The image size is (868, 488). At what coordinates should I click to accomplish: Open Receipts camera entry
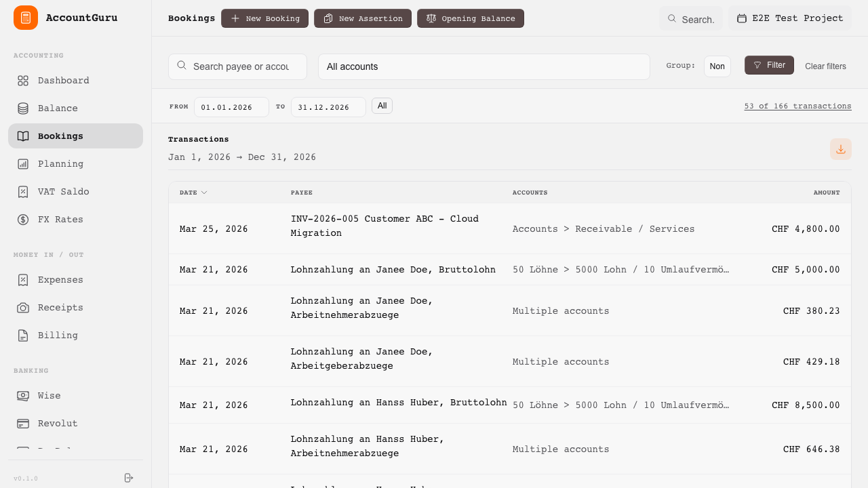coord(60,308)
